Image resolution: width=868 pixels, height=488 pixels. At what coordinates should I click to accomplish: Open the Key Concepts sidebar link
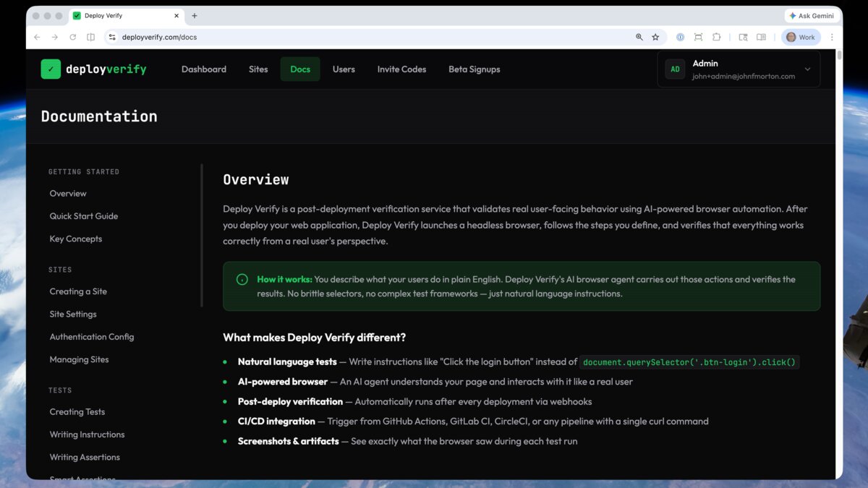click(x=76, y=239)
